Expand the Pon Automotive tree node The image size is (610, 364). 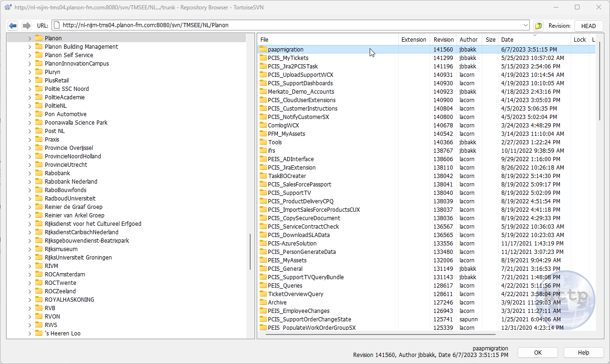coord(30,114)
